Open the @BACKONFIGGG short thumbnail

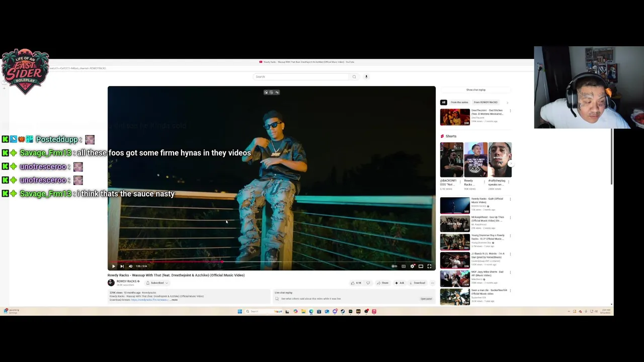pyautogui.click(x=451, y=160)
